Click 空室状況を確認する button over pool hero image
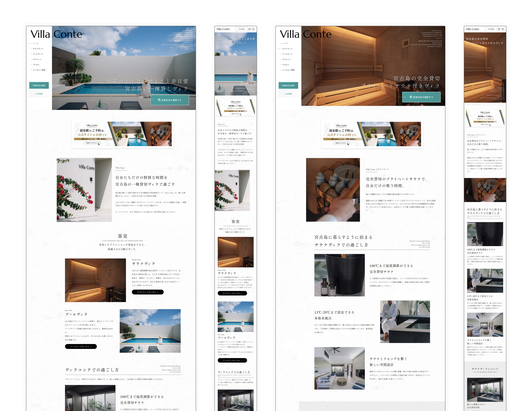Image resolution: width=532 pixels, height=411 pixels. click(x=170, y=100)
